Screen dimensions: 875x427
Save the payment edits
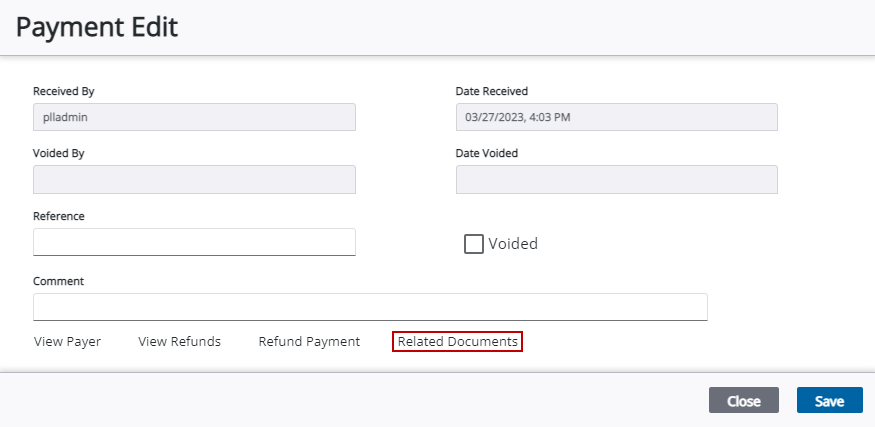[x=829, y=401]
